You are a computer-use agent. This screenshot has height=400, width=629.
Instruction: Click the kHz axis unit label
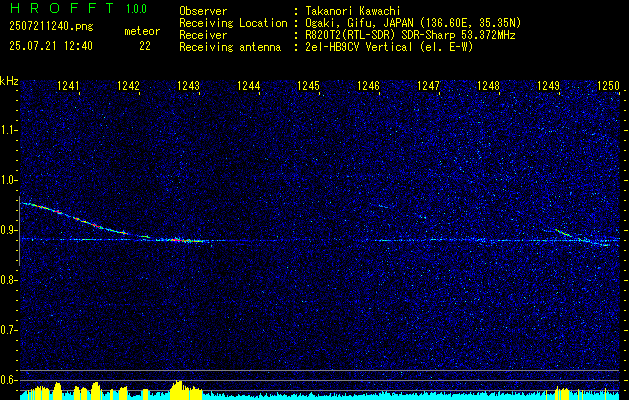point(9,81)
